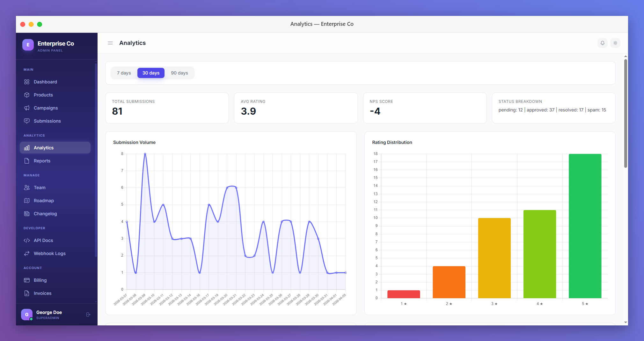Open Billing via the card icon
The image size is (644, 341).
[x=27, y=280]
